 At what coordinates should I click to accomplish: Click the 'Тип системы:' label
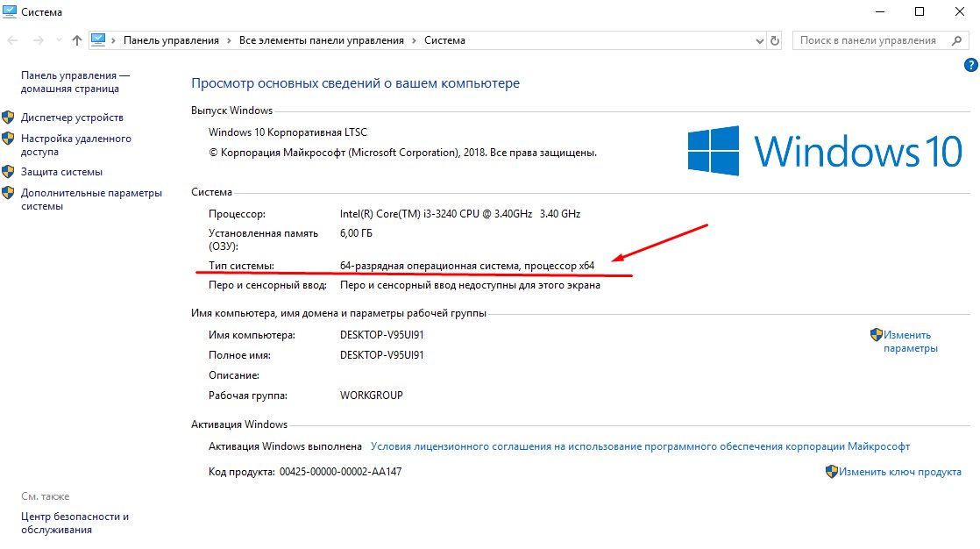241,266
